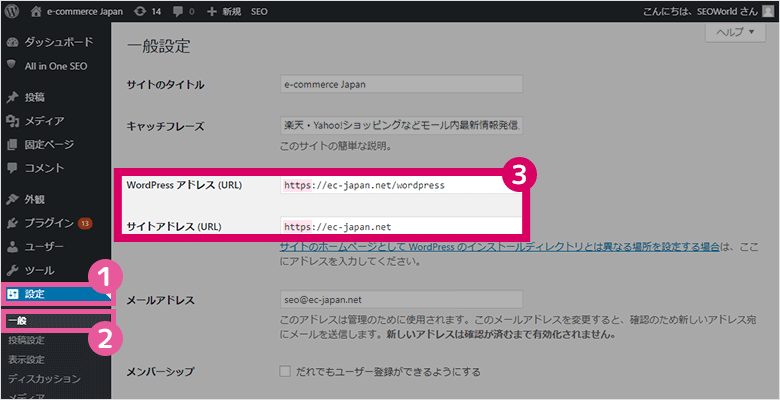
Task: Open the 設定 settings menu label
Action: pos(34,295)
